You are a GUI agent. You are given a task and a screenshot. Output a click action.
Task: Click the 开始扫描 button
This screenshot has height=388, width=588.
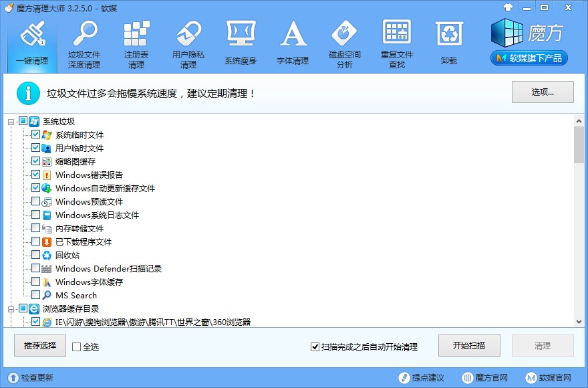(468, 346)
